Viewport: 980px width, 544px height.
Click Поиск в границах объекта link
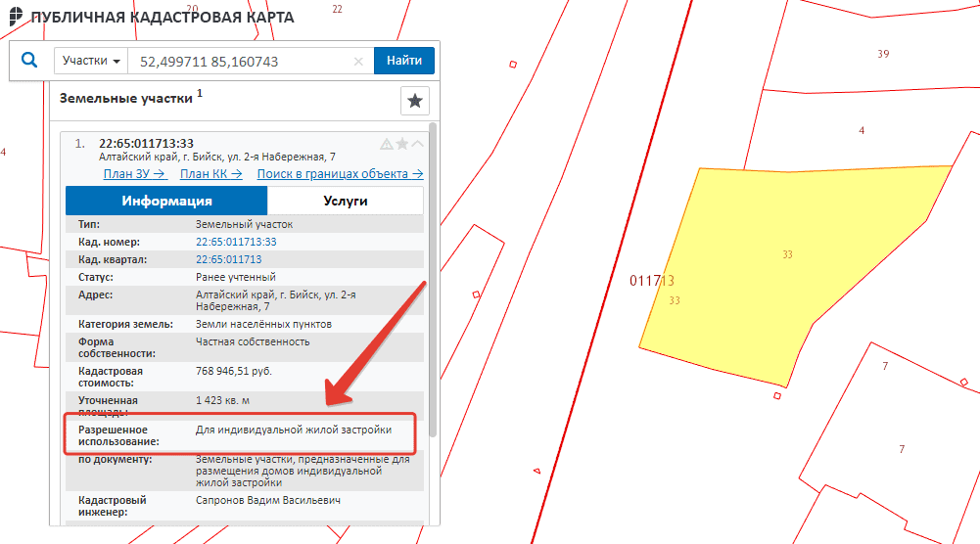pyautogui.click(x=340, y=174)
